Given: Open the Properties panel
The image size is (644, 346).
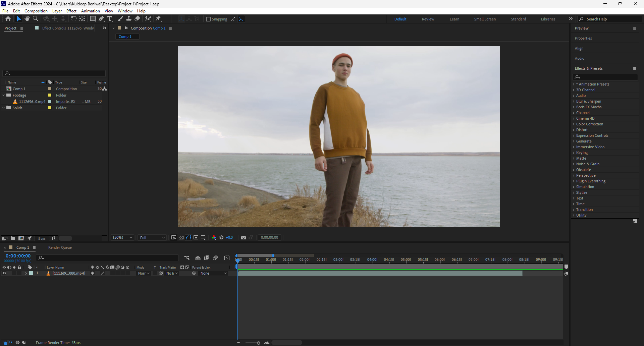Looking at the screenshot, I should pos(583,38).
